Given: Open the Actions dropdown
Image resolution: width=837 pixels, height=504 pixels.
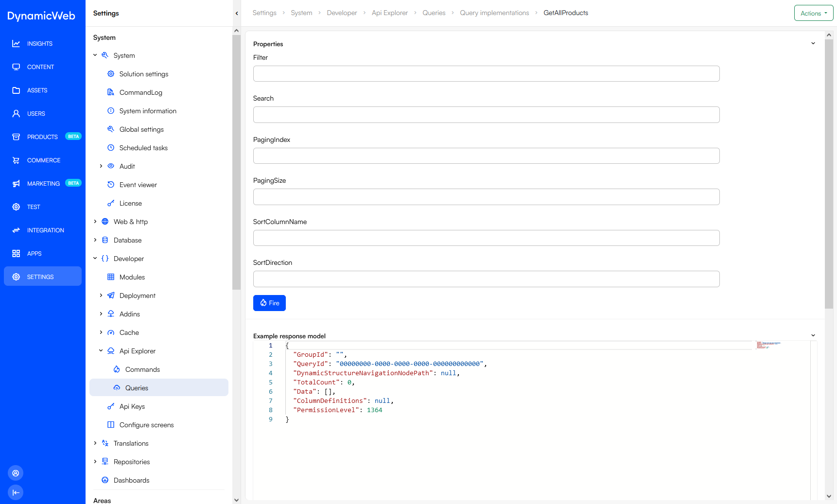Looking at the screenshot, I should tap(814, 13).
